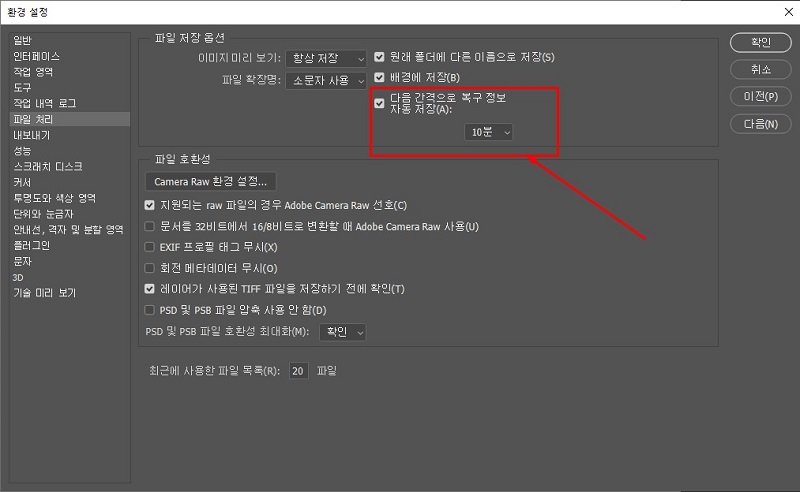This screenshot has width=800, height=492.
Task: Click the Camera Raw 환경 설정 button
Action: (211, 181)
